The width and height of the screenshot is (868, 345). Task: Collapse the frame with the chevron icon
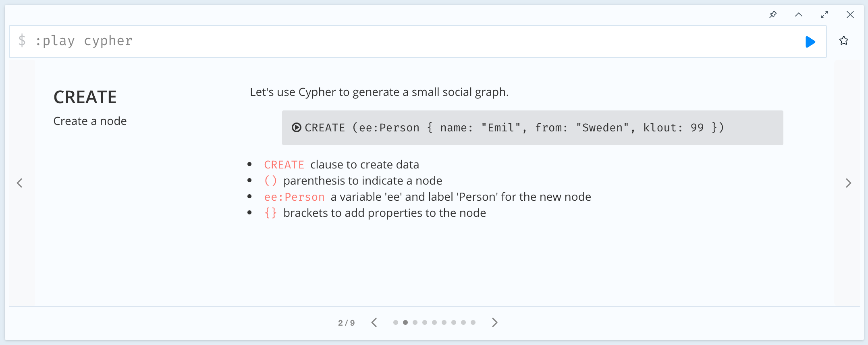coord(799,15)
